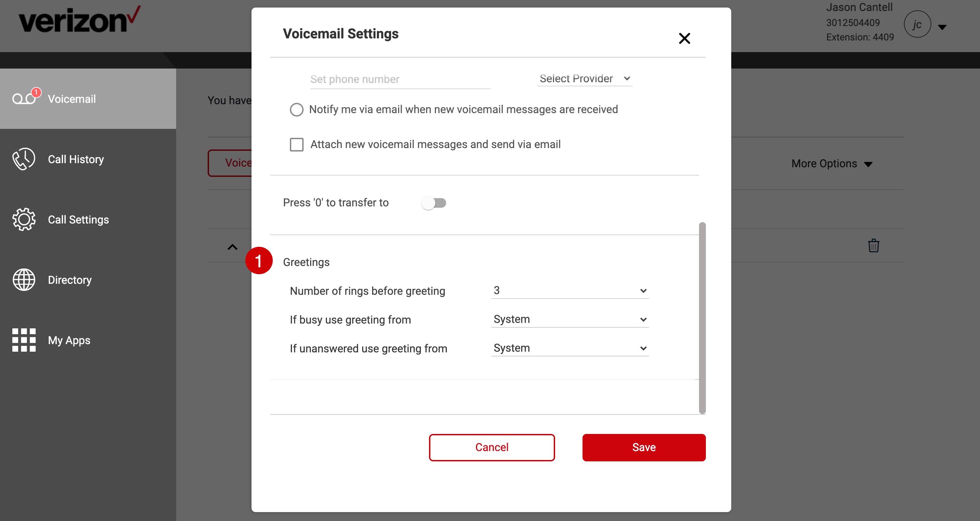Viewport: 980px width, 521px height.
Task: Click the My Apps grid icon
Action: [x=24, y=340]
